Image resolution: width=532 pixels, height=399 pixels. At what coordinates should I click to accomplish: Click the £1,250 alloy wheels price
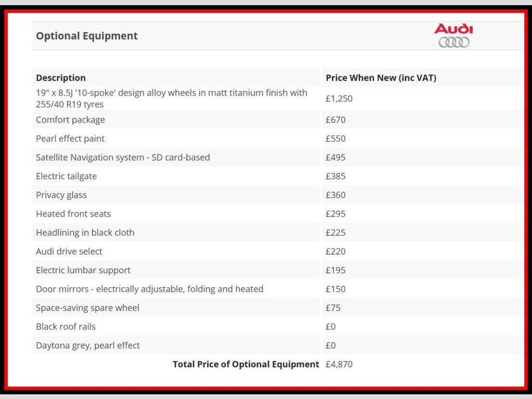339,99
